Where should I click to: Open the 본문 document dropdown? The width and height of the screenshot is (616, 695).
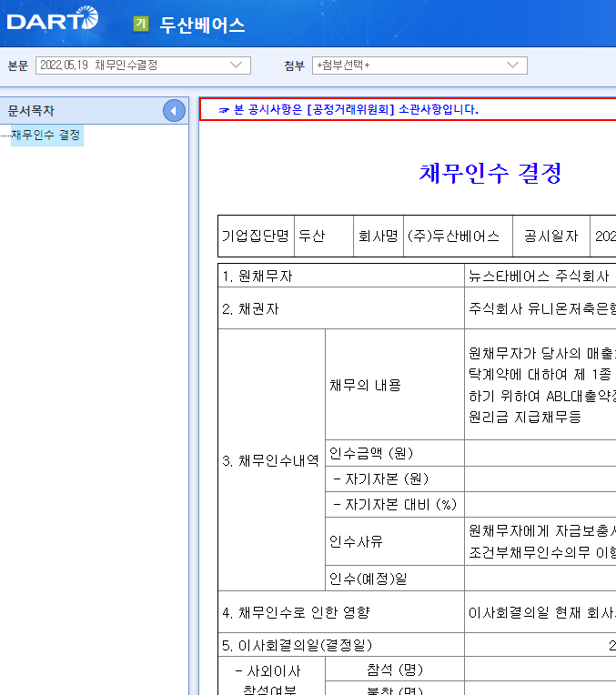click(143, 65)
